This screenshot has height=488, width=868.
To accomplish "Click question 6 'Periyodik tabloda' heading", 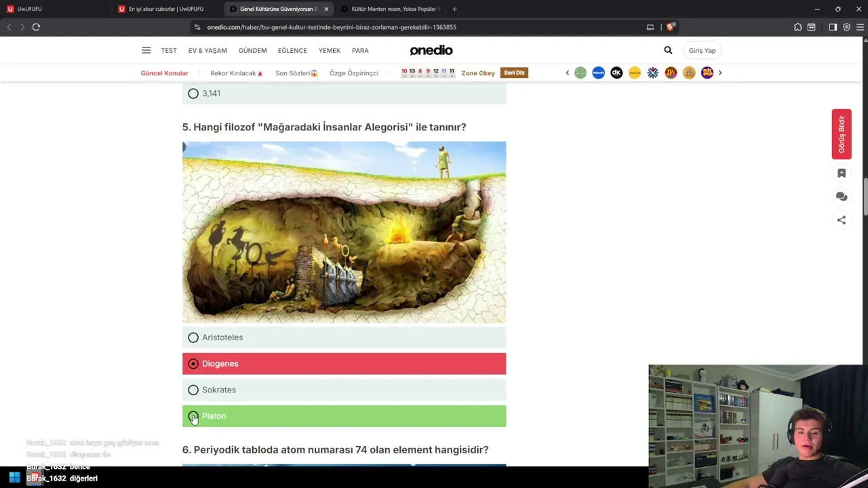I will [335, 449].
